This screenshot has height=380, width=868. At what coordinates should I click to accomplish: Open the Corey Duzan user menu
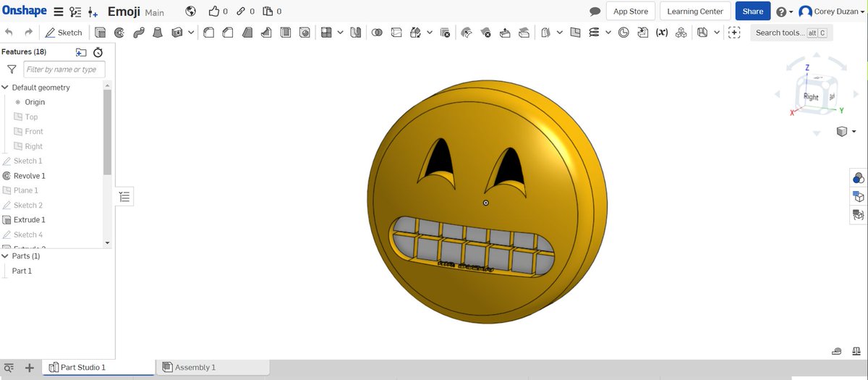832,12
